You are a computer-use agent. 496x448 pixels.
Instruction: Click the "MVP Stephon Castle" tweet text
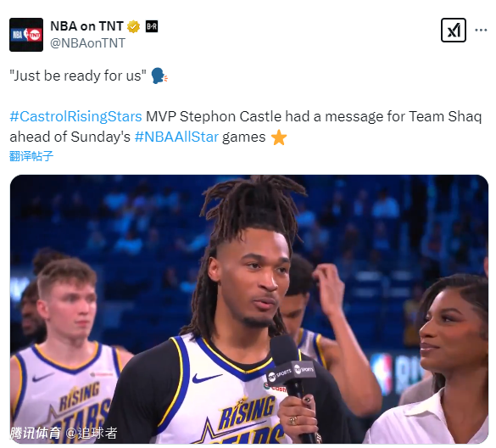click(x=214, y=116)
